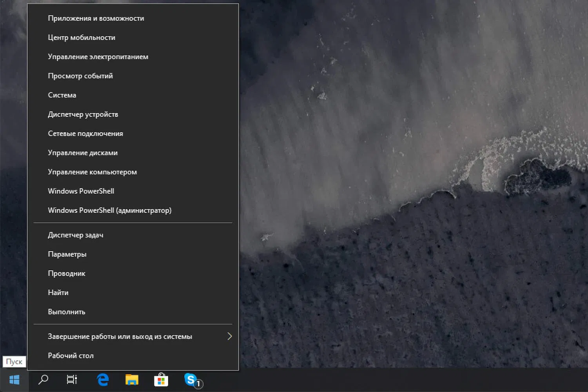Open 'Параметры' settings entry

(133, 254)
